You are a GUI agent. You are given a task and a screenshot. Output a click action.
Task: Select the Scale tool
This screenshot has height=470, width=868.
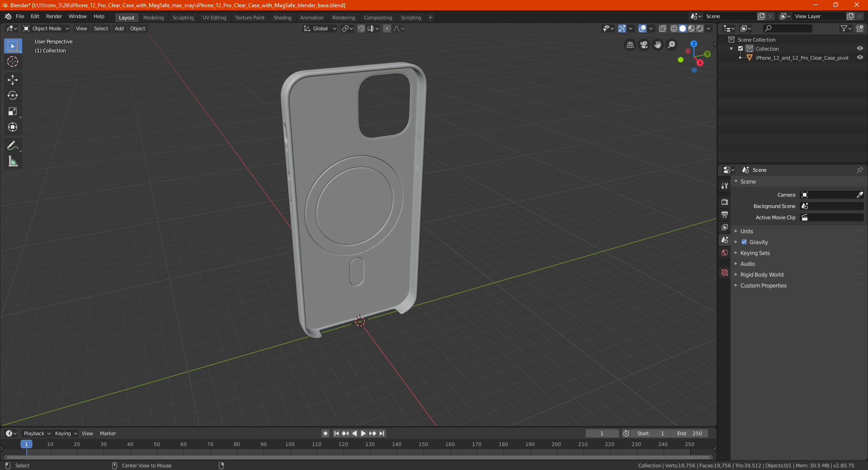13,111
